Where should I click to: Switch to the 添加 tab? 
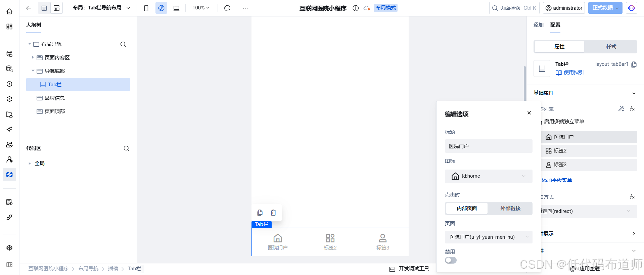(538, 25)
